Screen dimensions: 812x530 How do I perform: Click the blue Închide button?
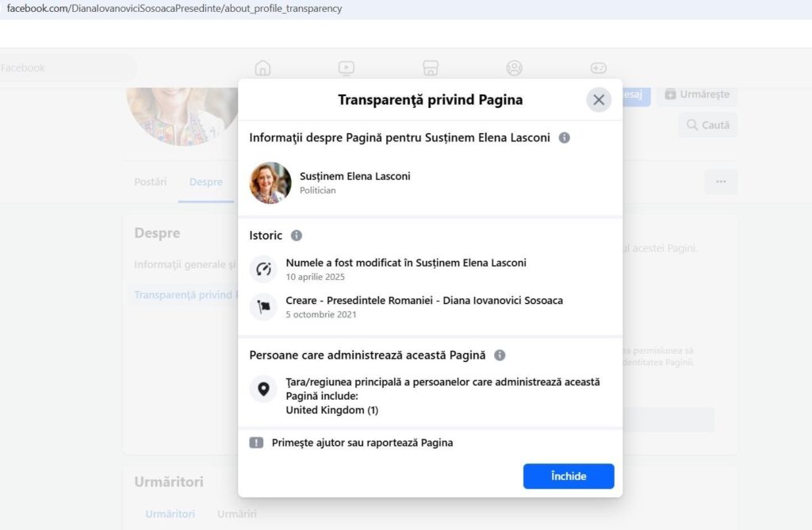[x=569, y=476]
